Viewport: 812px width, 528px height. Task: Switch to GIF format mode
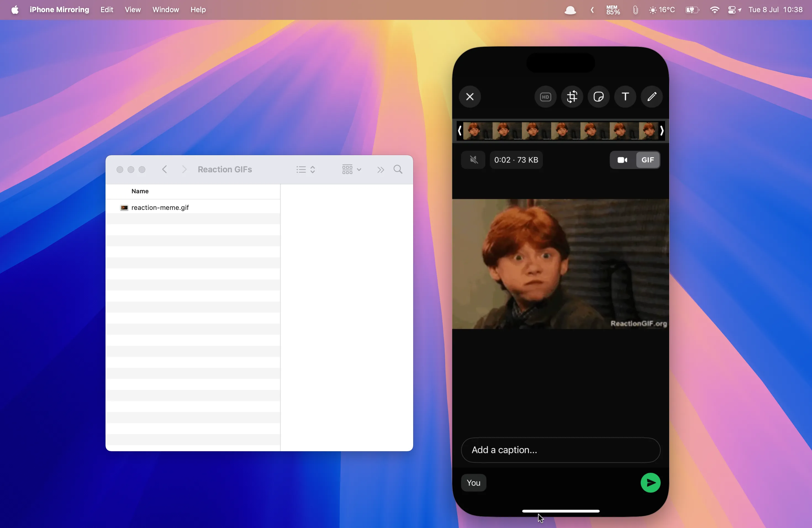point(648,160)
